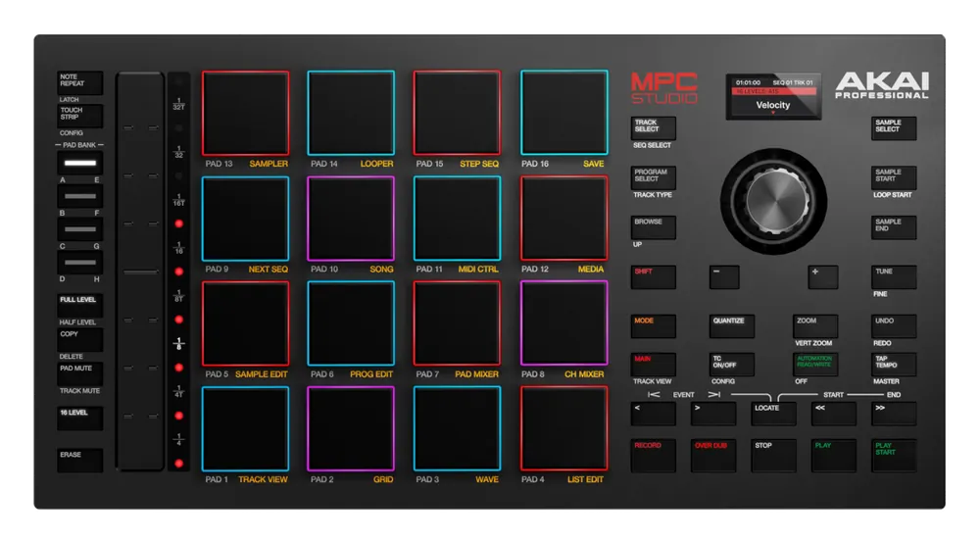Click the PROGRAM SELECT button
This screenshot has height=544, width=980.
653,178
